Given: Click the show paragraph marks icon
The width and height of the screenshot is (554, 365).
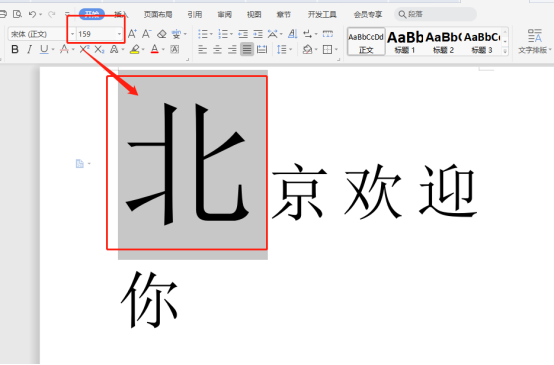Looking at the screenshot, I should [307, 34].
